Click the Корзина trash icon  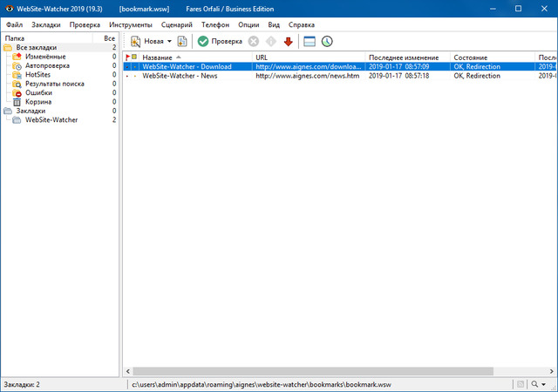pos(18,102)
